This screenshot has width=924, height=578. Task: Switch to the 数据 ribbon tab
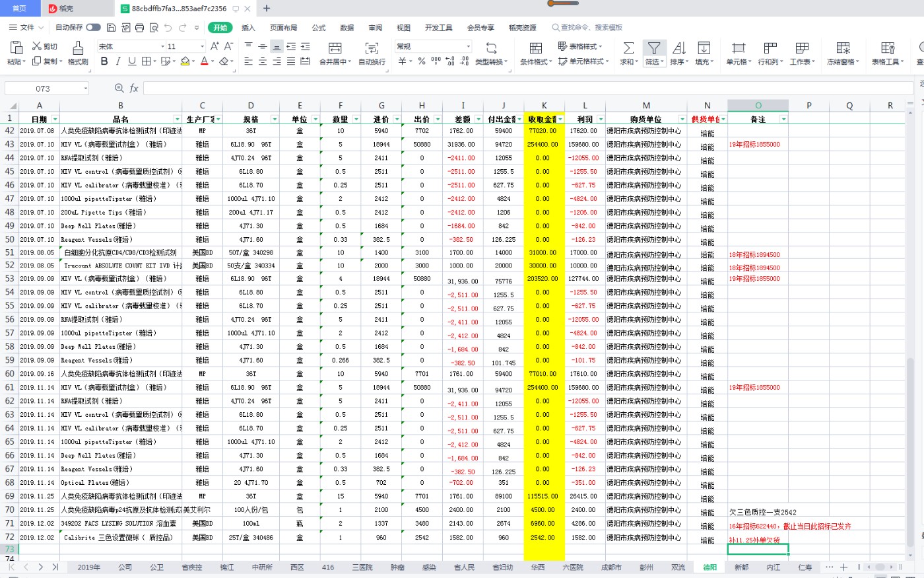pyautogui.click(x=347, y=28)
